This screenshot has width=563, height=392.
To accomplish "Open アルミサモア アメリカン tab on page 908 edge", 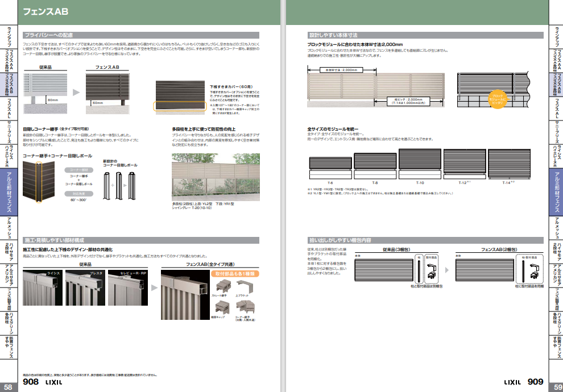I will coord(9,276).
